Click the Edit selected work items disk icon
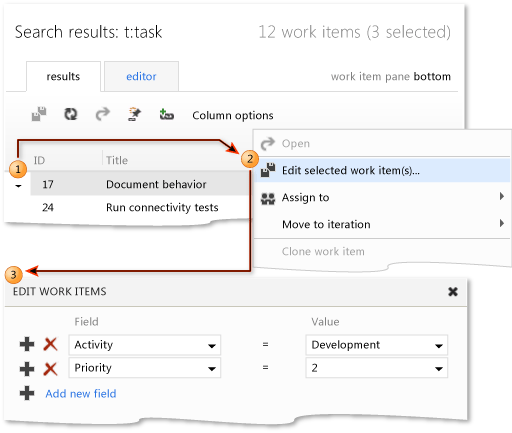Screen dimensions: 512x433 click(268, 170)
